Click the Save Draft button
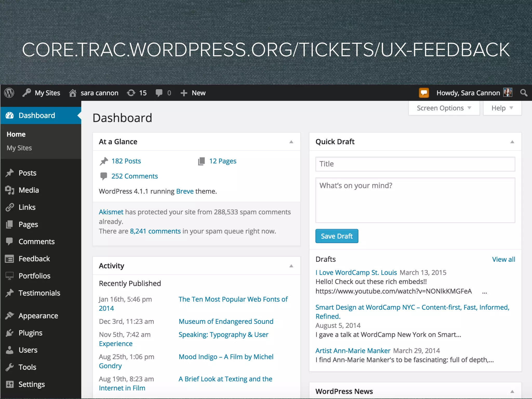Image resolution: width=532 pixels, height=399 pixels. point(337,236)
